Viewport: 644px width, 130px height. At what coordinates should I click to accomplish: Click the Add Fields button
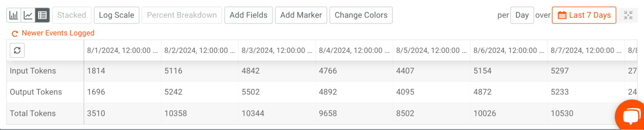pyautogui.click(x=248, y=15)
